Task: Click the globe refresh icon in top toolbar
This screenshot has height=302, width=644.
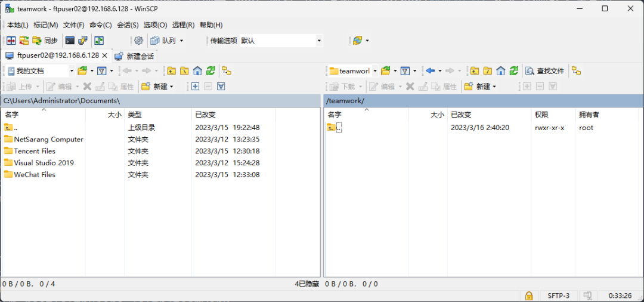Action: click(x=357, y=40)
